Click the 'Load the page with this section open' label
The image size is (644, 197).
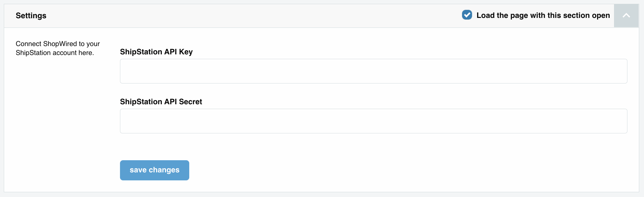[x=543, y=15]
